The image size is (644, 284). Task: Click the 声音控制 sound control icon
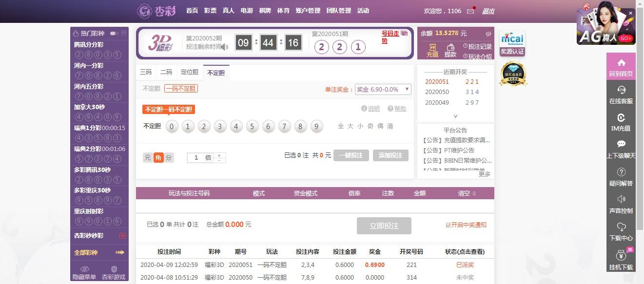pos(621,199)
